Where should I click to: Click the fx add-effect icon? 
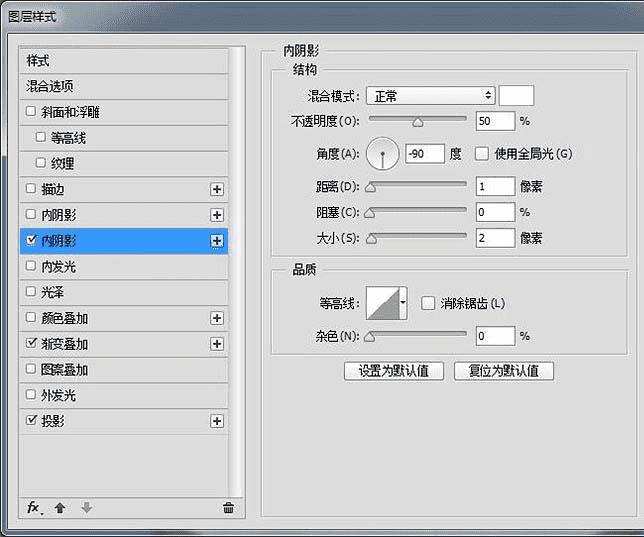coord(34,508)
